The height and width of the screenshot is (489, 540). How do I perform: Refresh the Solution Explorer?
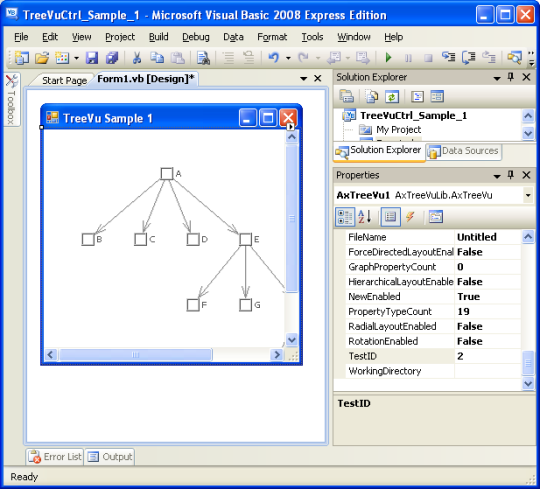coord(392,97)
